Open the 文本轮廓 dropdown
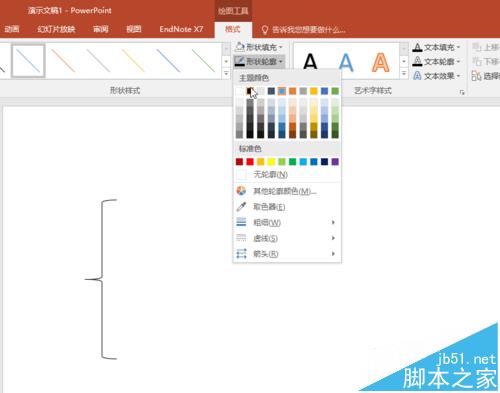This screenshot has width=500, height=393. point(436,62)
